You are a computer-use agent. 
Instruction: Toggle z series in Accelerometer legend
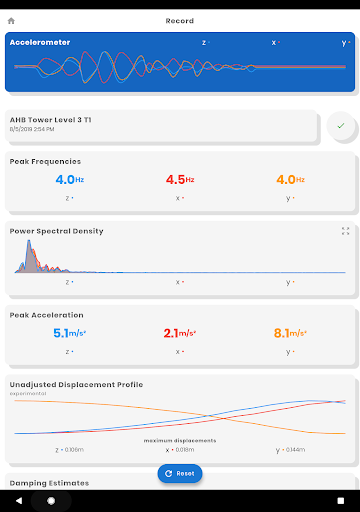pos(206,43)
